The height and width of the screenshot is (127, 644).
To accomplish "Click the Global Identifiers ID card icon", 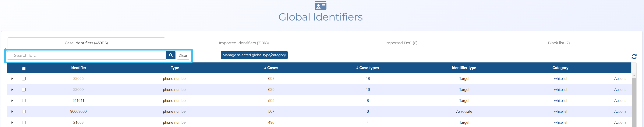I will pos(320,6).
